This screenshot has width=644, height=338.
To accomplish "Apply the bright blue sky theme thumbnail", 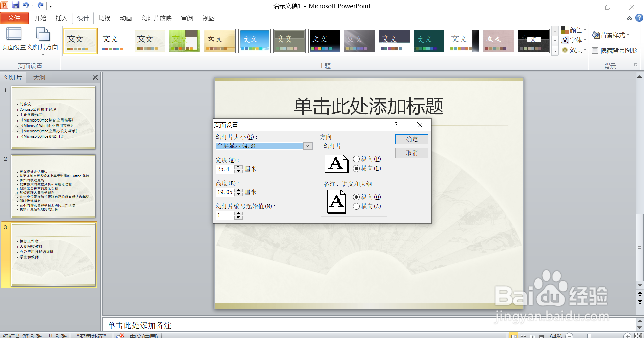I will [x=254, y=41].
